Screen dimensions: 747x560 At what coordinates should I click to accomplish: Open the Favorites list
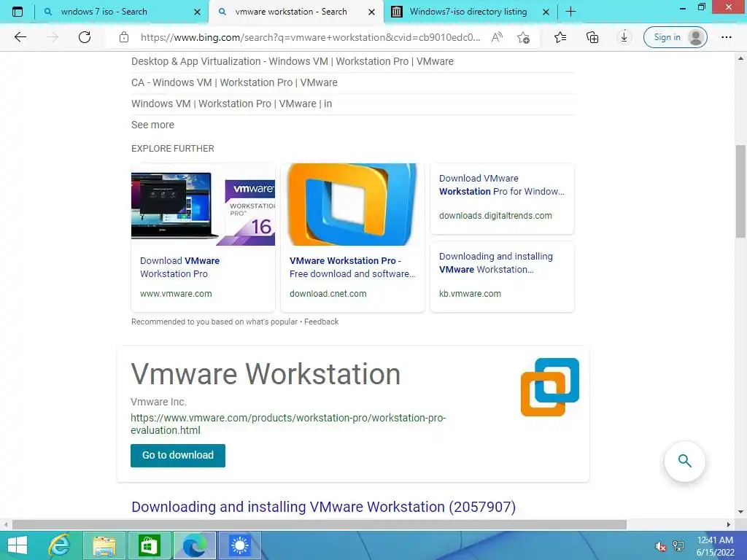coord(560,37)
